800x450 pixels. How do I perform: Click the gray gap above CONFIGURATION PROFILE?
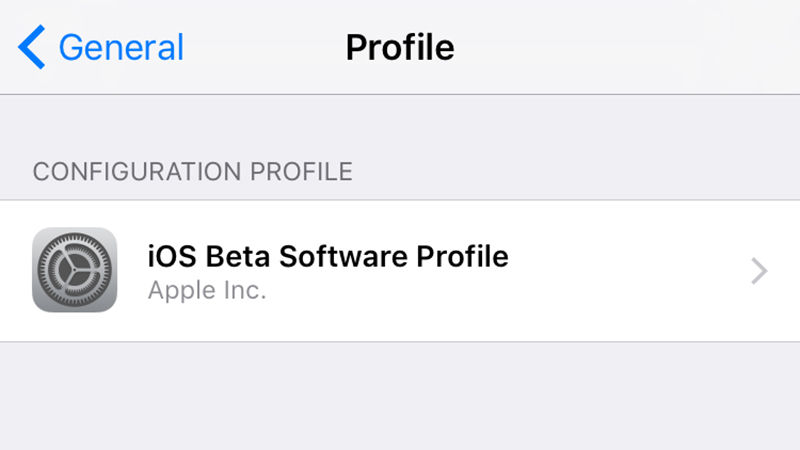[400, 125]
